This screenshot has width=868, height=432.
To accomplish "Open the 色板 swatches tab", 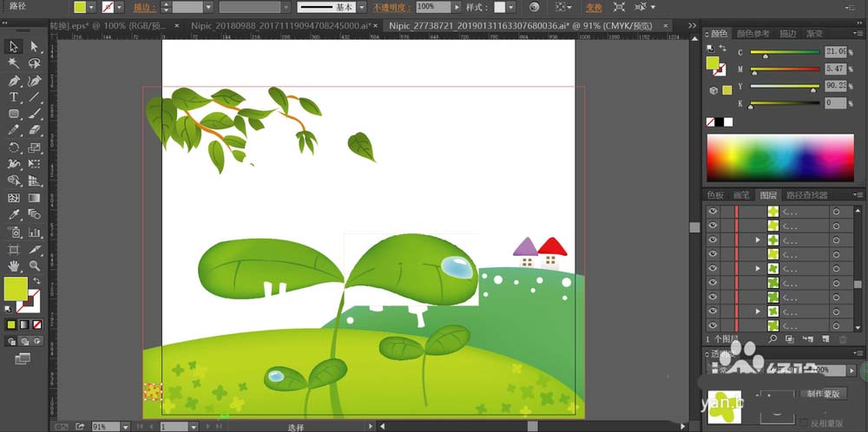I will (715, 195).
